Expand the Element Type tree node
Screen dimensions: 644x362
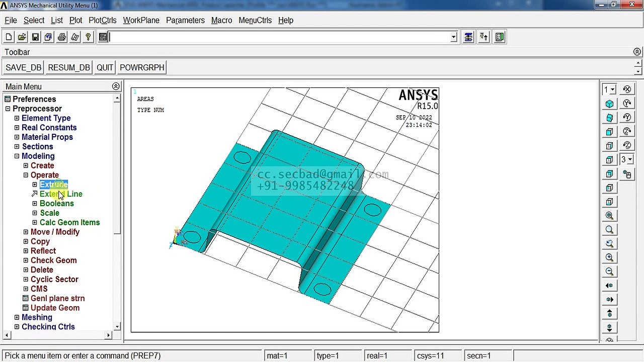17,119
